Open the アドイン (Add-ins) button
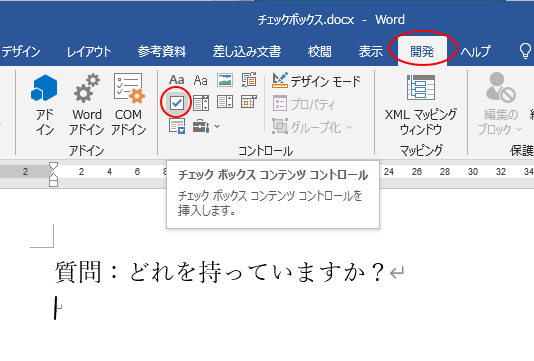 [44, 105]
